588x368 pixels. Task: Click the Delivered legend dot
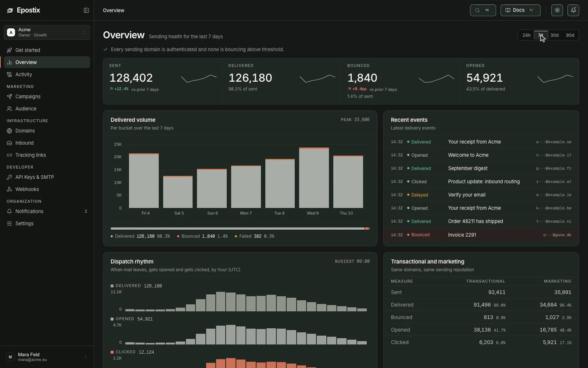(112, 236)
